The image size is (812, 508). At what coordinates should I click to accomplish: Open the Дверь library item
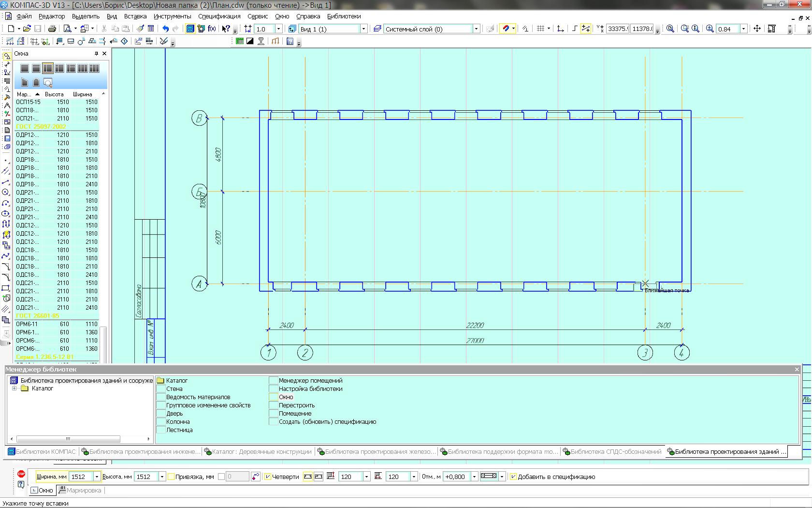point(174,414)
